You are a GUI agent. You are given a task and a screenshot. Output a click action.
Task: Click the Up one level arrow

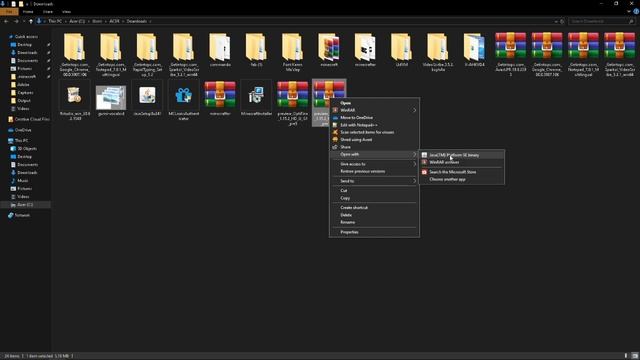(31, 21)
